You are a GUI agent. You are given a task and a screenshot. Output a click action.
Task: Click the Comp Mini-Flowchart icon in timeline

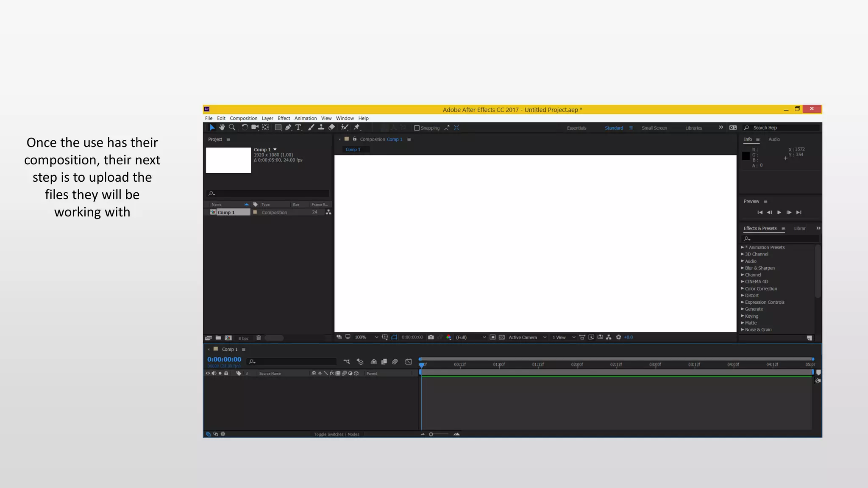(347, 362)
